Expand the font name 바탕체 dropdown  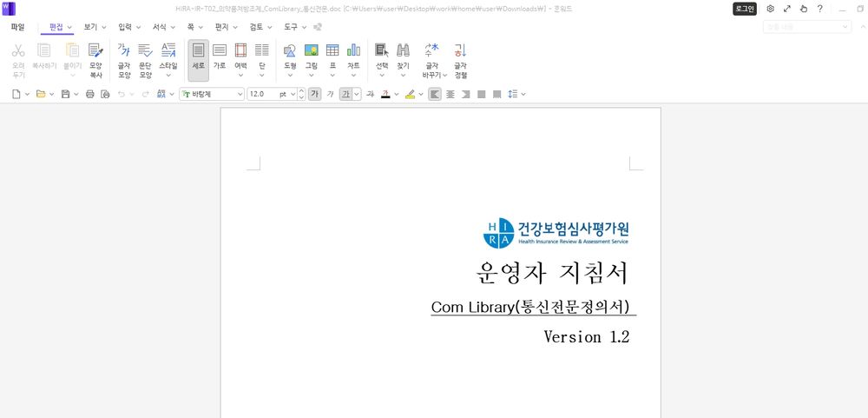pyautogui.click(x=240, y=94)
